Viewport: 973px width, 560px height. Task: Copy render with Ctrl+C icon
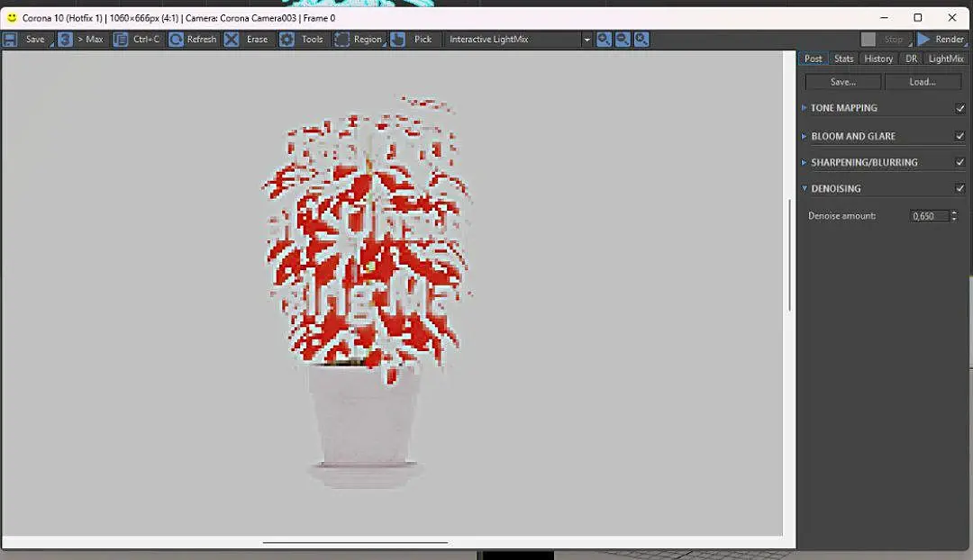pyautogui.click(x=121, y=40)
